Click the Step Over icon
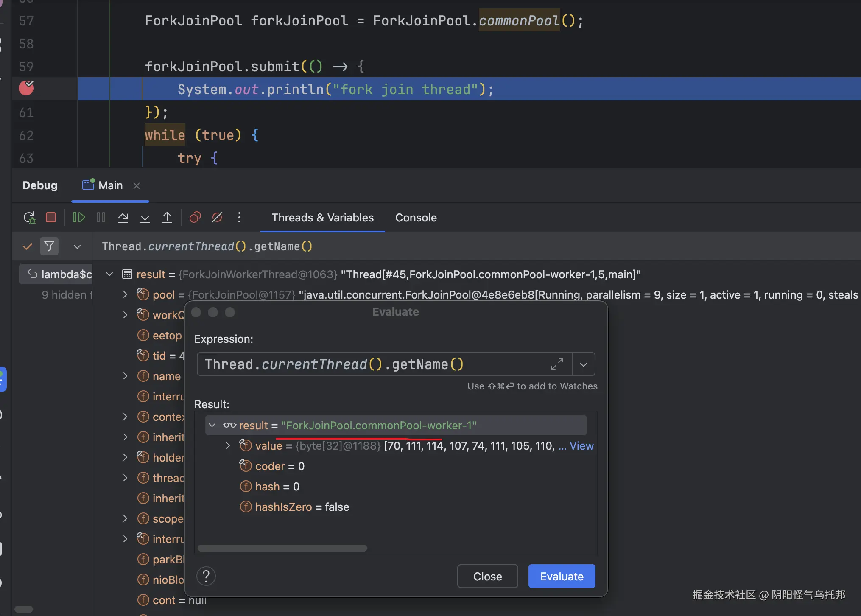This screenshot has height=616, width=861. pyautogui.click(x=123, y=218)
